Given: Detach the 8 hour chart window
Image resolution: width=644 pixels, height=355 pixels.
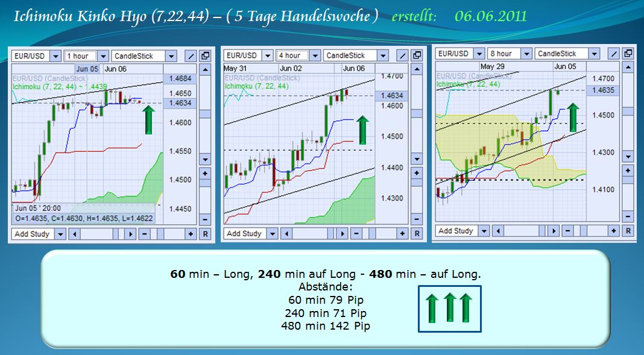Looking at the screenshot, I should click(628, 54).
